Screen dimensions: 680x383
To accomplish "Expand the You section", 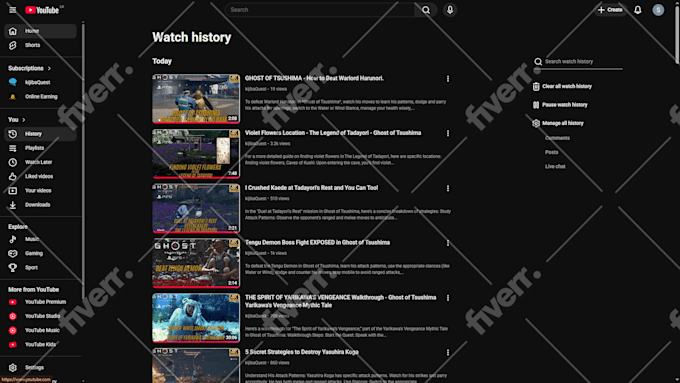I will click(x=16, y=119).
